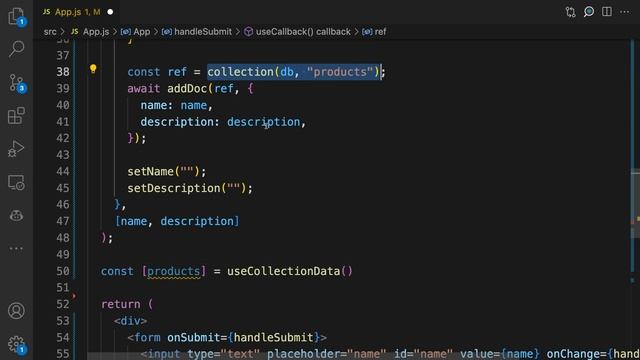
Task: Open the App symbol breadcrumb
Action: (136, 32)
